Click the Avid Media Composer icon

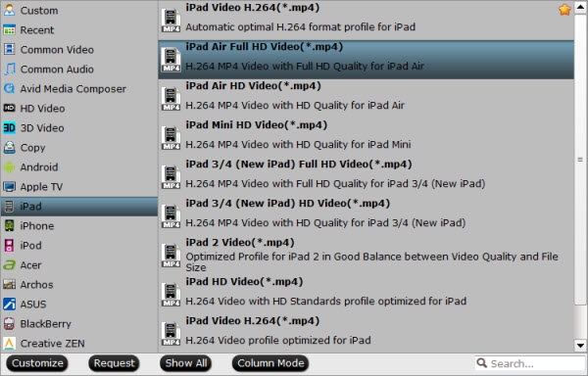[x=9, y=89]
